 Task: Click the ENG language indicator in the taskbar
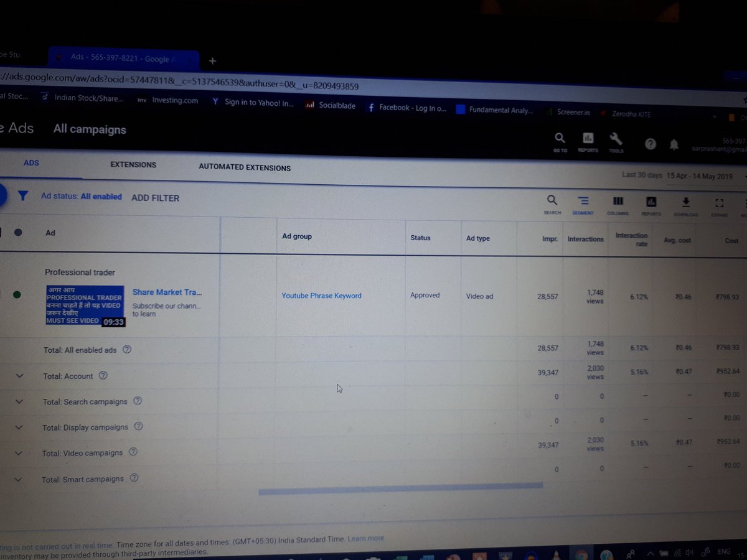click(x=724, y=551)
